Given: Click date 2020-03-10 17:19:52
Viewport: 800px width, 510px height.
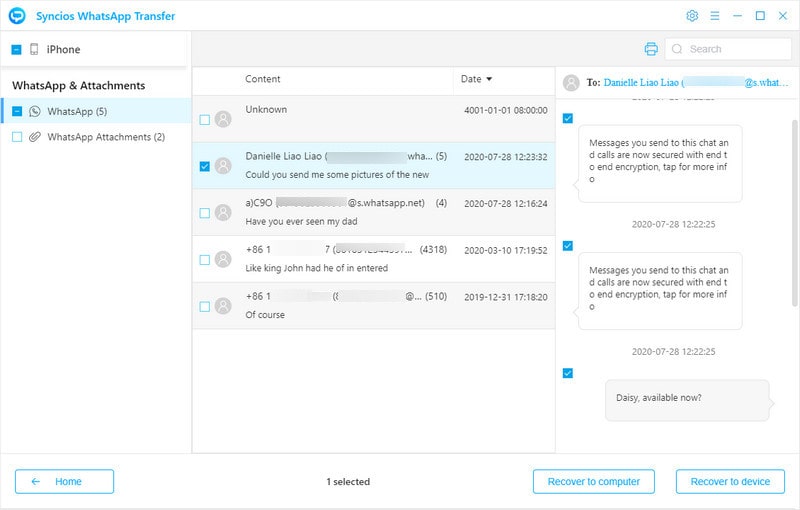Looking at the screenshot, I should pos(506,250).
